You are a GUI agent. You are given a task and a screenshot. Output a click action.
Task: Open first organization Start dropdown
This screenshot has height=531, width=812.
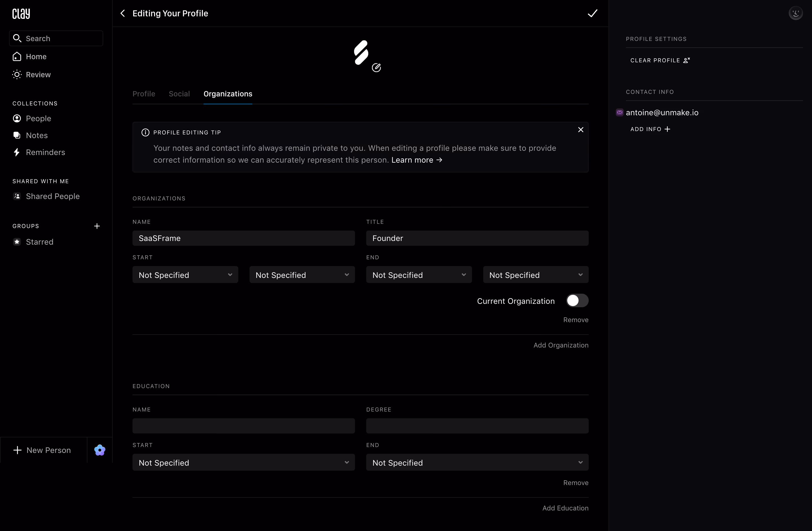click(x=185, y=275)
